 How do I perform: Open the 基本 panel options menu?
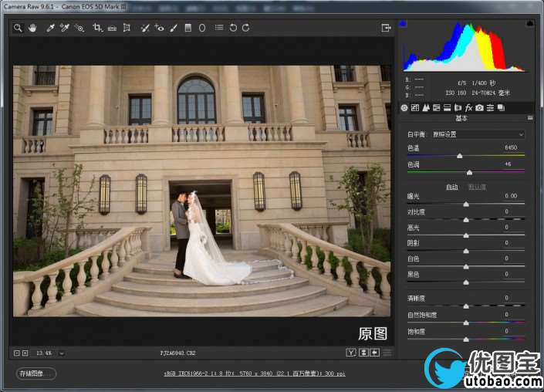530,118
